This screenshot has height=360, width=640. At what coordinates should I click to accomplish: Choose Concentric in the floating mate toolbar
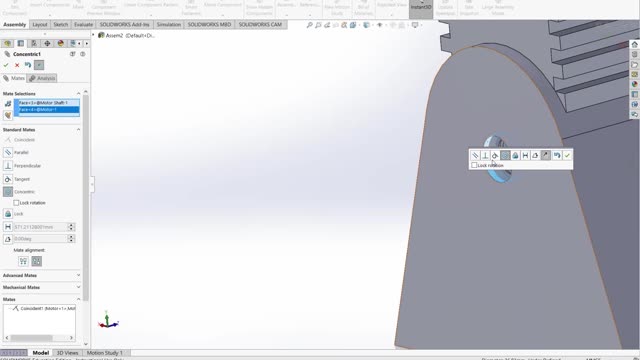pyautogui.click(x=505, y=155)
